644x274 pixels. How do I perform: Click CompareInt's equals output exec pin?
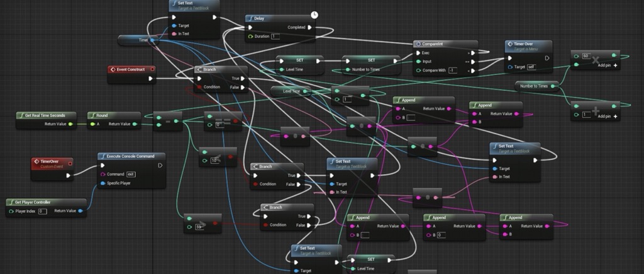(473, 62)
